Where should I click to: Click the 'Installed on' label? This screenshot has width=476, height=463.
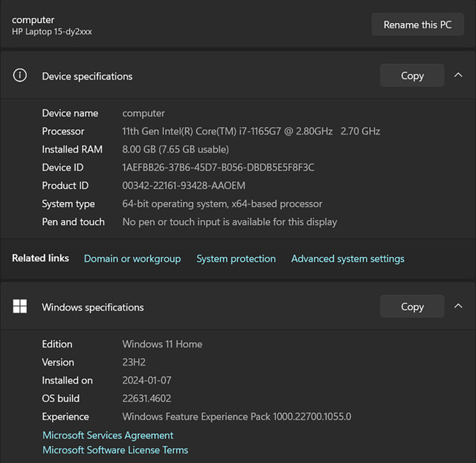68,381
